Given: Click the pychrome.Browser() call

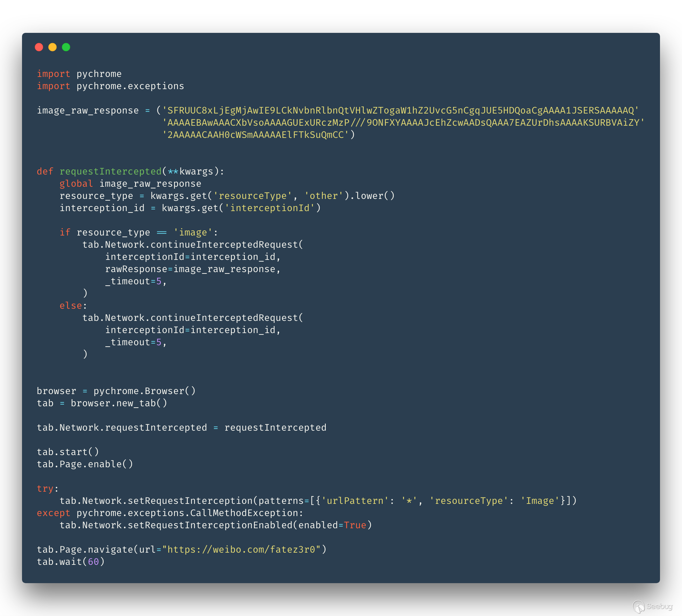Looking at the screenshot, I should [144, 391].
